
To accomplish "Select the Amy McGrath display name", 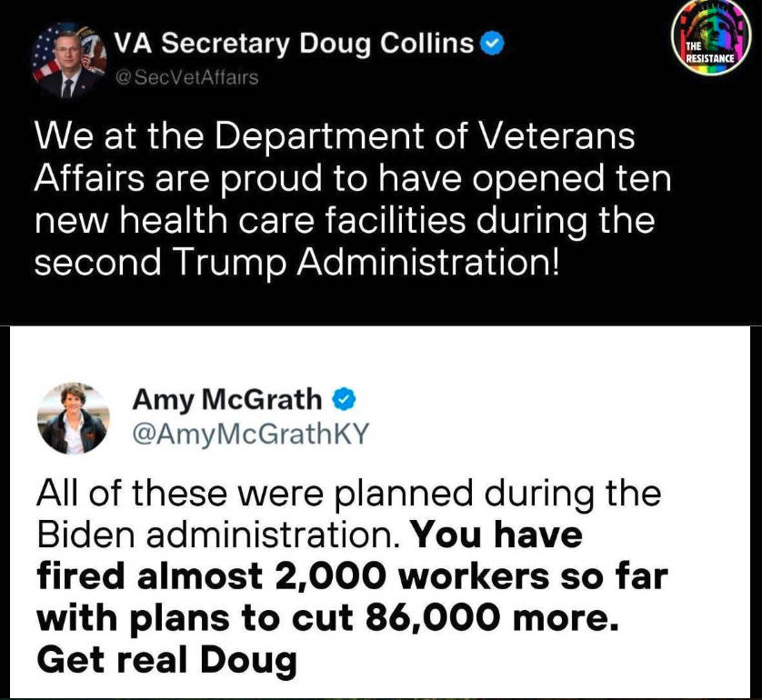I will tap(227, 400).
